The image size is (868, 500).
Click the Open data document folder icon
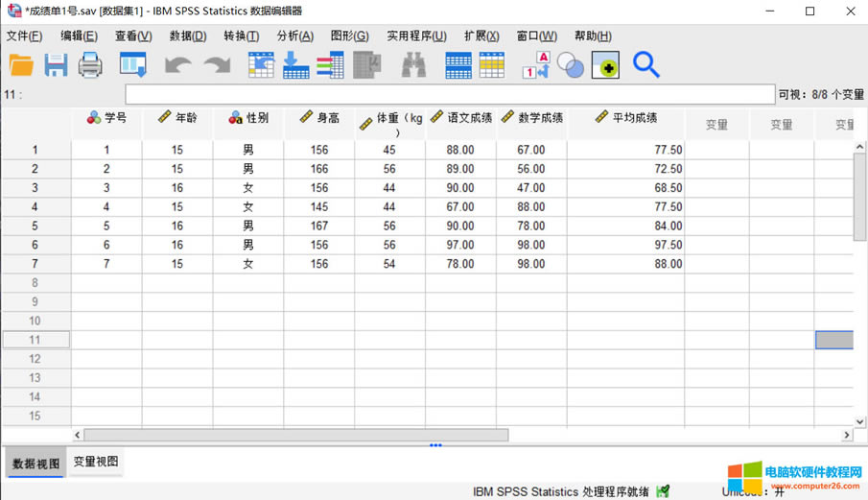pos(21,65)
